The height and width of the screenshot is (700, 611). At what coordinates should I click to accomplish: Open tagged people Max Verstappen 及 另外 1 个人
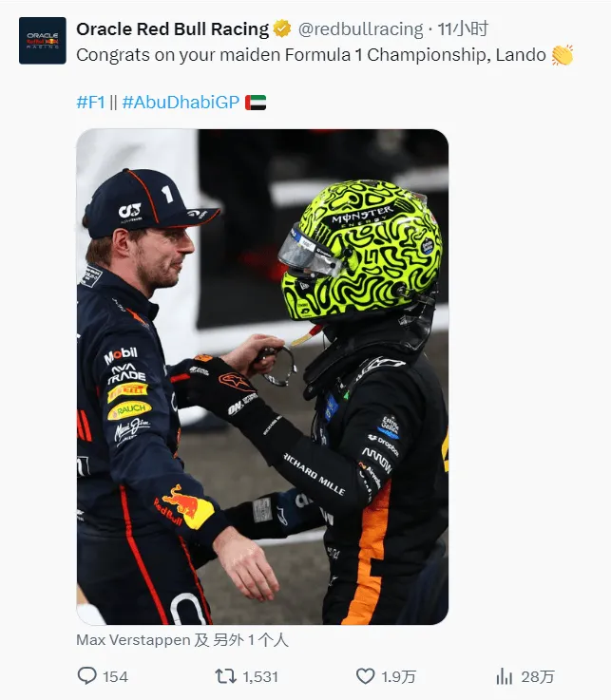[x=182, y=640]
